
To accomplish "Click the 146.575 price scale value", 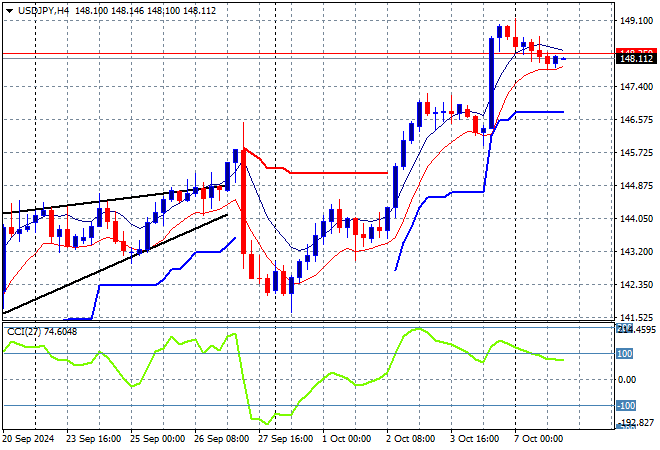I will click(636, 120).
